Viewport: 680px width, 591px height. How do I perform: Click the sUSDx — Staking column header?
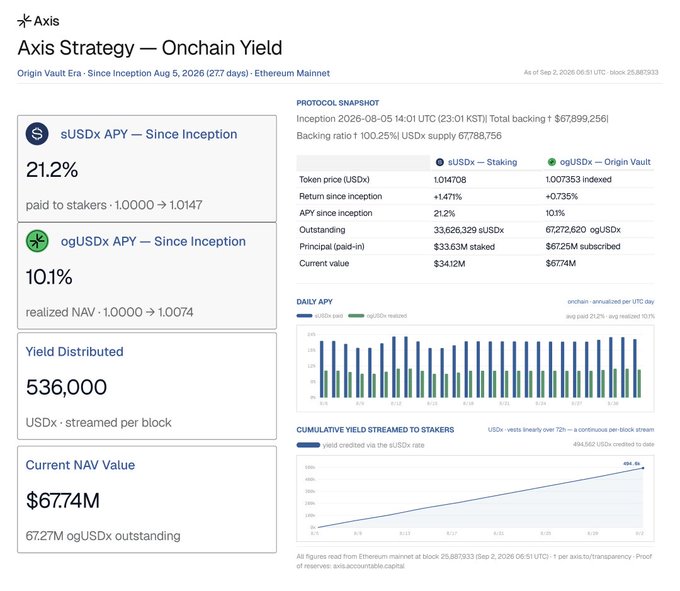482,162
